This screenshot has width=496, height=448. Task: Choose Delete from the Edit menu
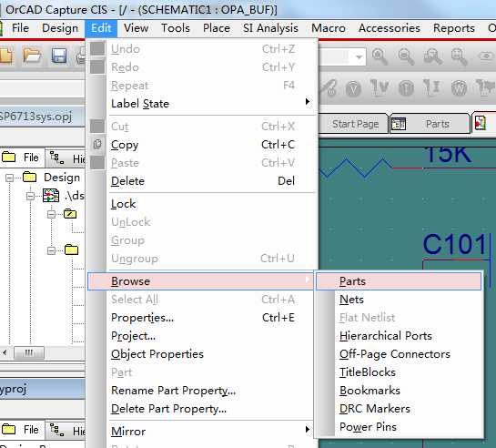coord(202,181)
